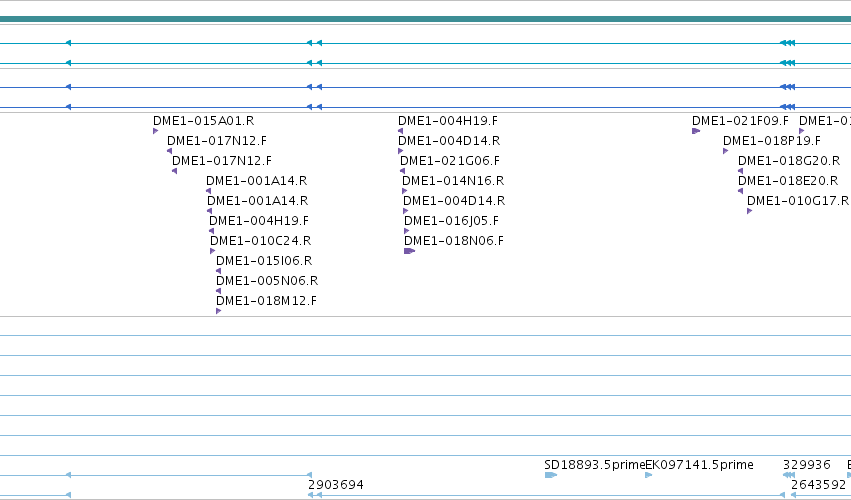Viewport: 851px width, 500px height.
Task: Select purple arrow under DME1-015A01.R
Action: coord(156,131)
